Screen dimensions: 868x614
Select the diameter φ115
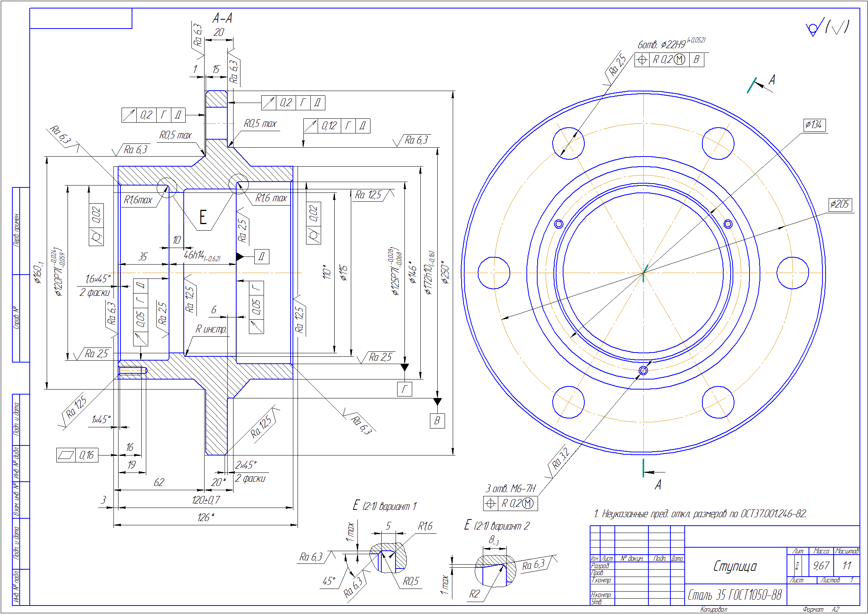tap(343, 272)
